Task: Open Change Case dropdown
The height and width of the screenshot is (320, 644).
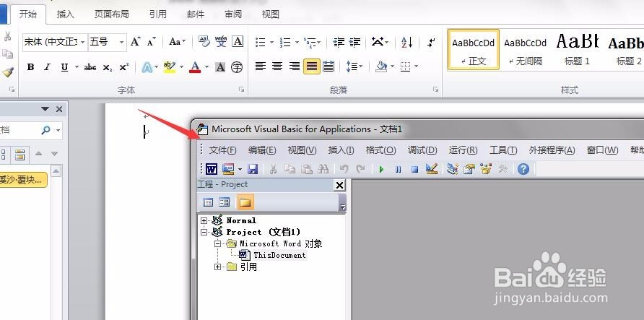Action: pyautogui.click(x=178, y=41)
